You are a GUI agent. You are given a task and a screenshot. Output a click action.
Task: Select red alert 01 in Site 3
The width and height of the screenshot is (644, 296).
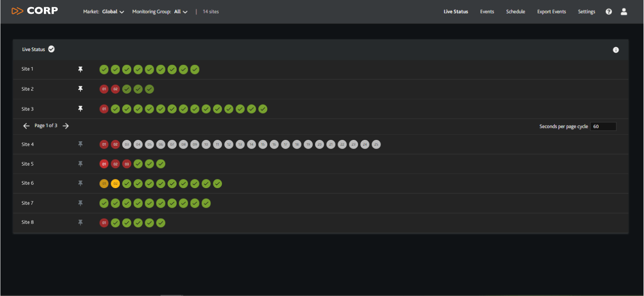(104, 109)
